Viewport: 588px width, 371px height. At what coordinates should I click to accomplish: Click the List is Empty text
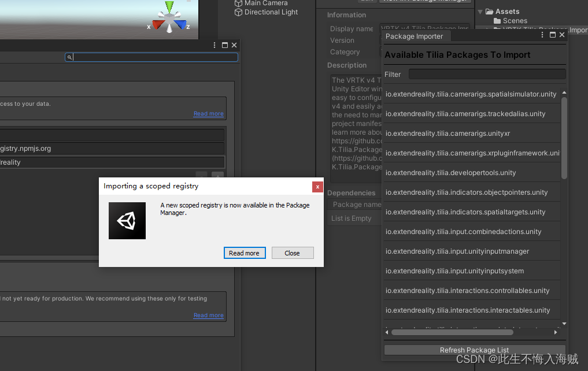coord(351,218)
